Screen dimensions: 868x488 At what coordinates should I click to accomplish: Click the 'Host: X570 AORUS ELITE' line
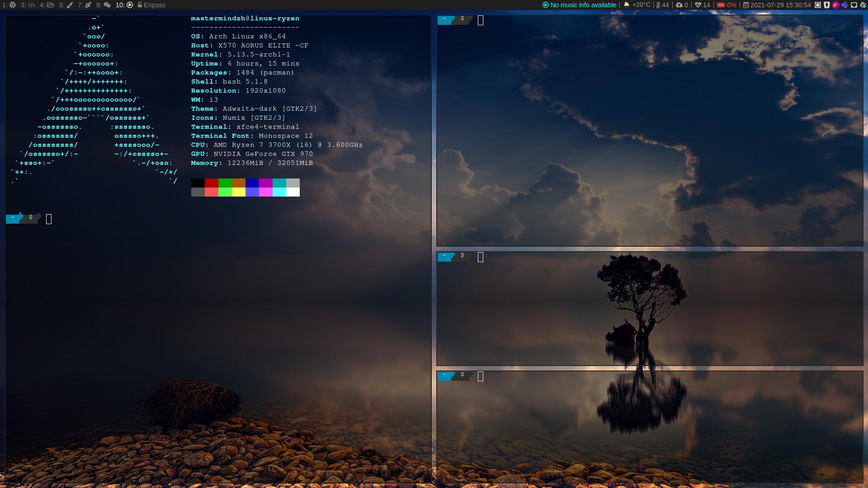pos(250,46)
